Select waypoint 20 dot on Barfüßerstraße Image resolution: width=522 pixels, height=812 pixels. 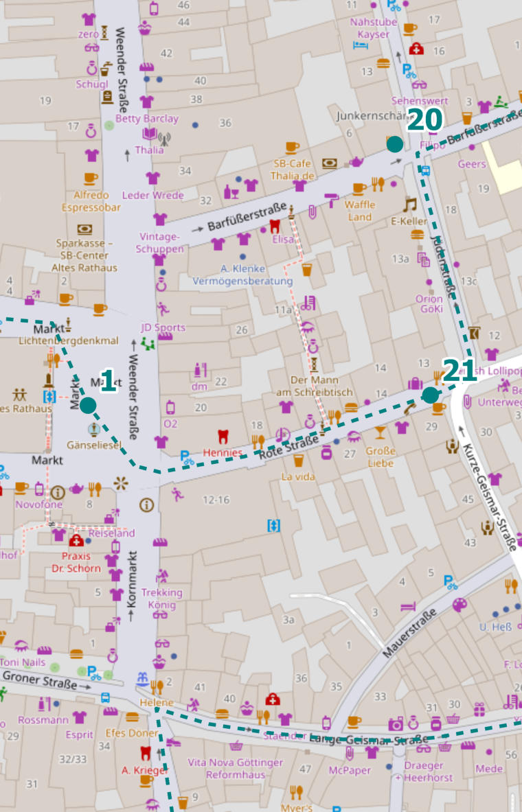[x=394, y=144]
